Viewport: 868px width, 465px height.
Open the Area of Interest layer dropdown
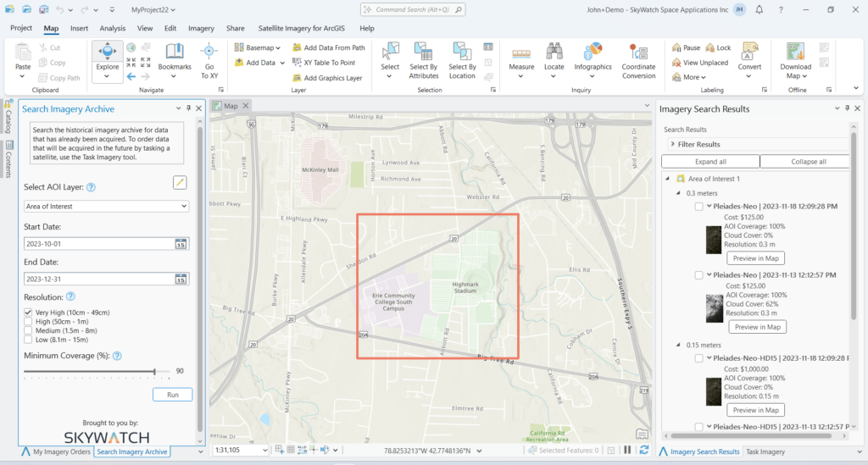pyautogui.click(x=106, y=206)
